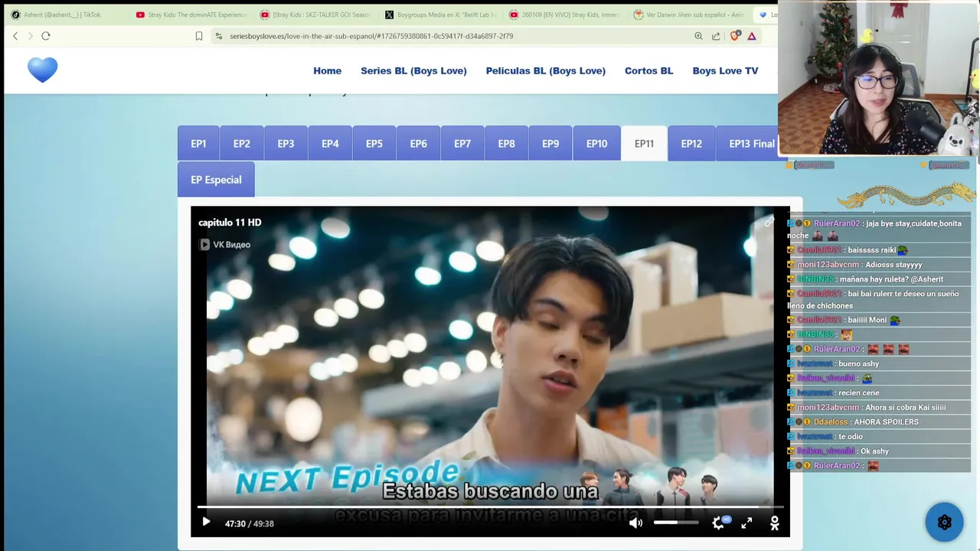Open Series BL (Boys Love) menu
Viewport: 980px width, 551px height.
click(413, 70)
